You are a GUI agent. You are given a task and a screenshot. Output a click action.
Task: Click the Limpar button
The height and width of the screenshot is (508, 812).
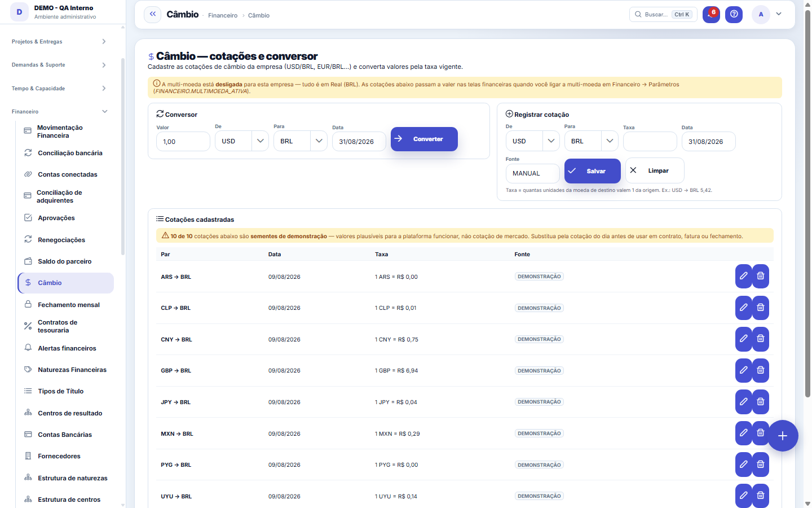pos(655,170)
